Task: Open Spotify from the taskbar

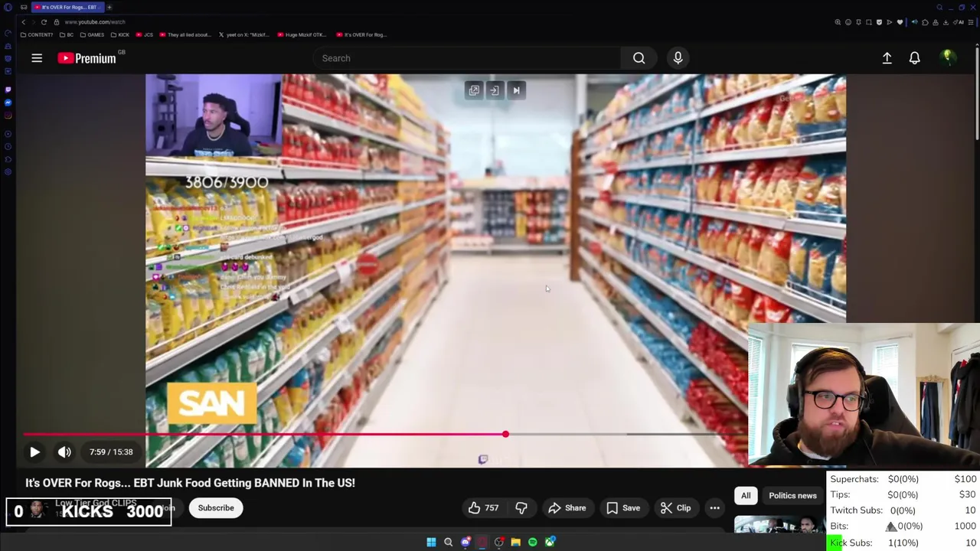Action: tap(532, 542)
